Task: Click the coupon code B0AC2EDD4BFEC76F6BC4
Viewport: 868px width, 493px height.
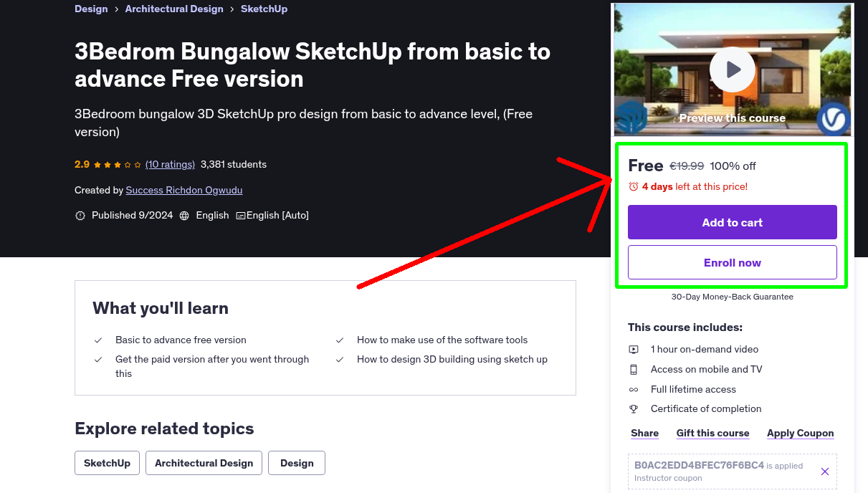Action: 699,465
